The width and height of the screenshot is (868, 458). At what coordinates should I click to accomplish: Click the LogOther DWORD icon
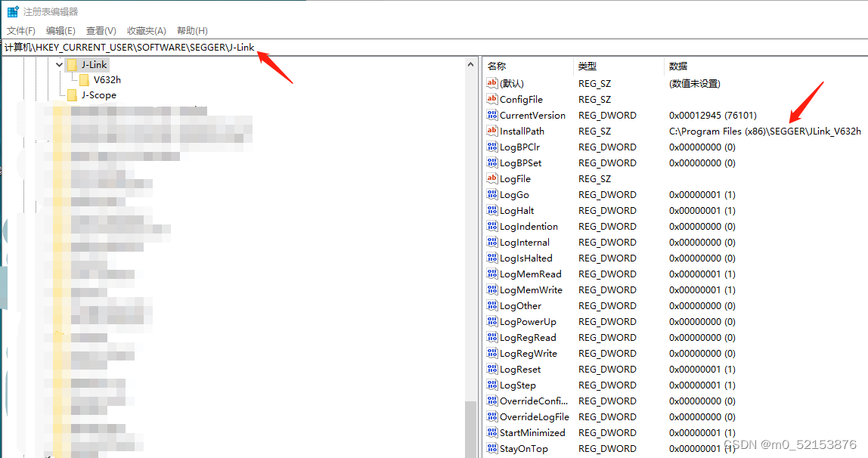click(x=492, y=305)
